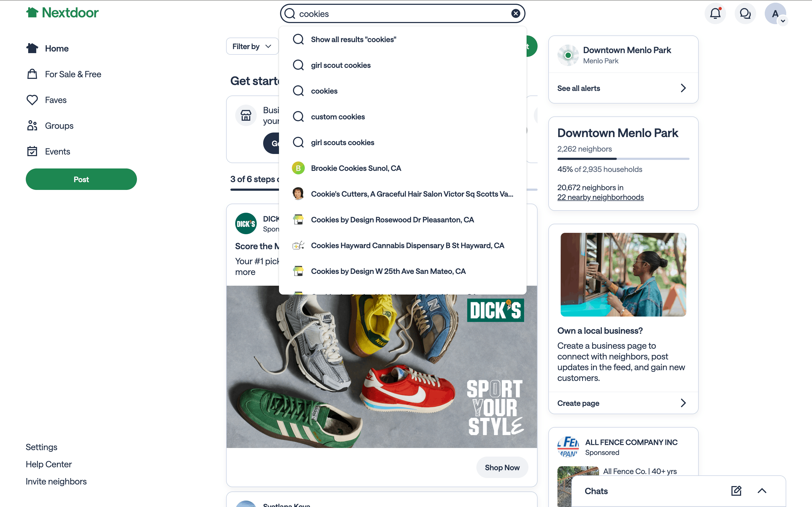Image resolution: width=812 pixels, height=507 pixels.
Task: Select Brookie Cookies Sunol, CA result
Action: 356,168
